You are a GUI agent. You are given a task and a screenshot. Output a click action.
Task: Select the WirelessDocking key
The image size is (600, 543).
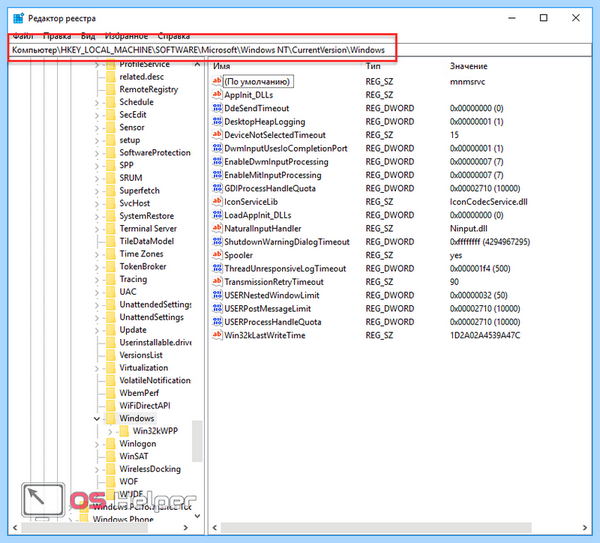(150, 469)
